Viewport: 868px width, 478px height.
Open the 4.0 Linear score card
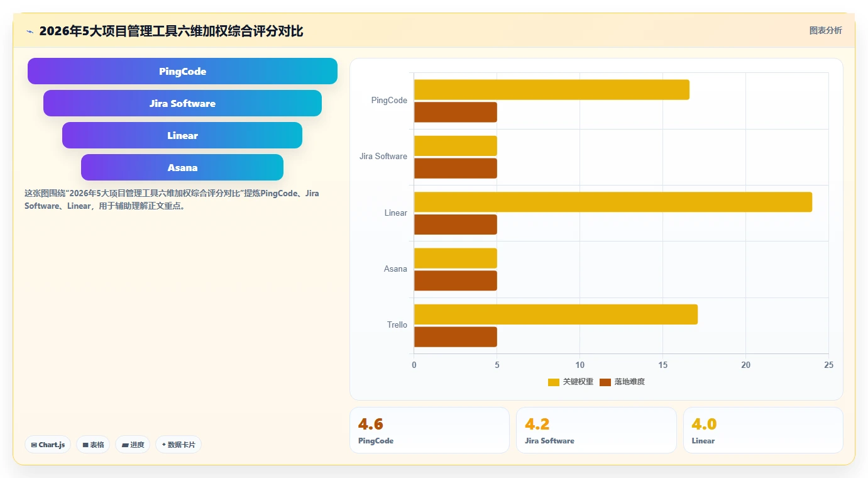tap(763, 430)
